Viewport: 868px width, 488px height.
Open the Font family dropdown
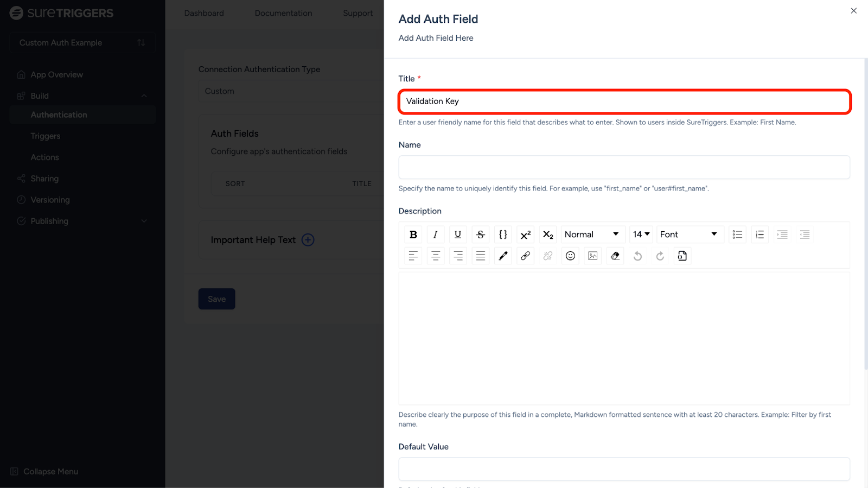point(689,235)
